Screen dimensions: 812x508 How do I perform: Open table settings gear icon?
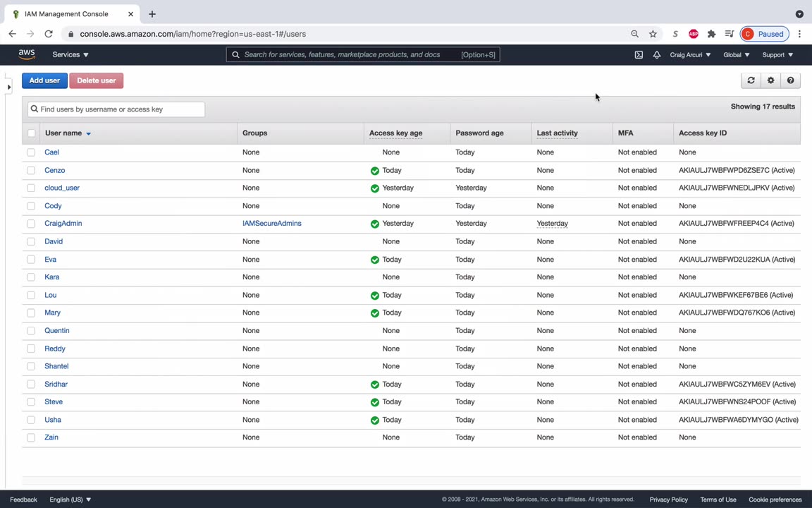(770, 80)
